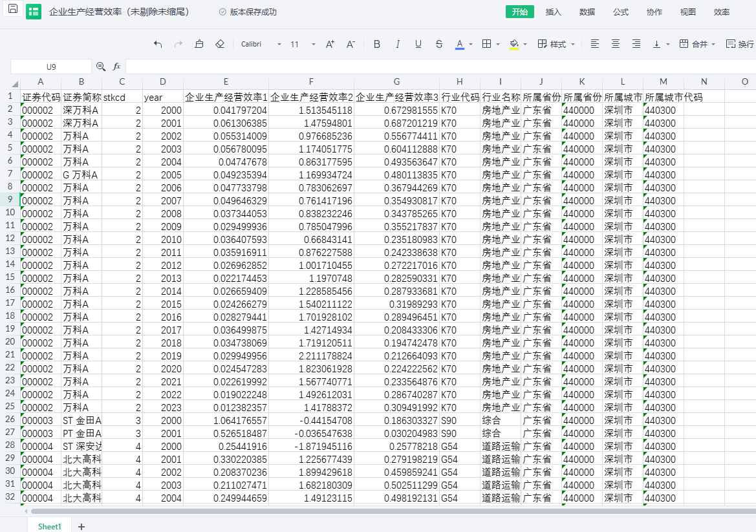Click the 换行 wrap text button

pyautogui.click(x=740, y=45)
